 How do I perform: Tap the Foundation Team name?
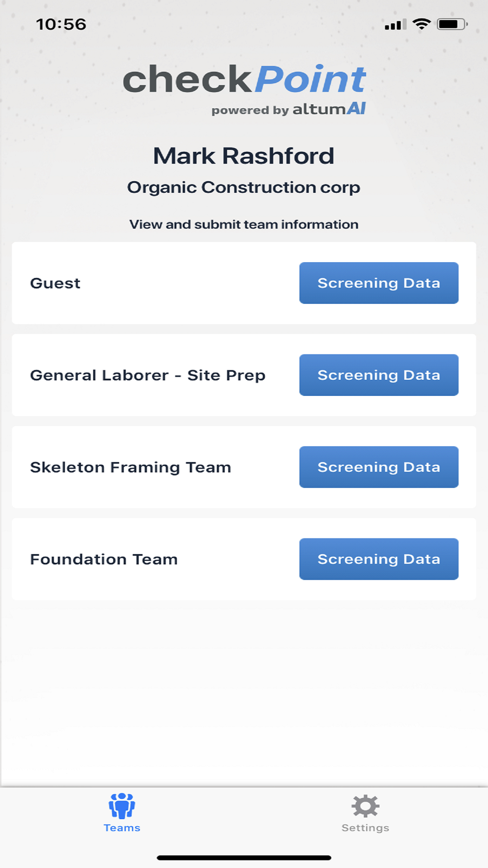tap(104, 559)
